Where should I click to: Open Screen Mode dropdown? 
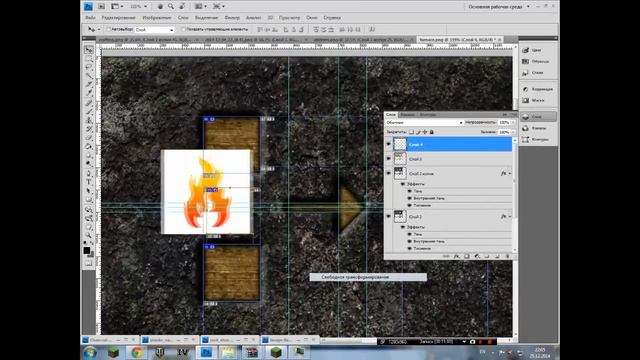219,6
